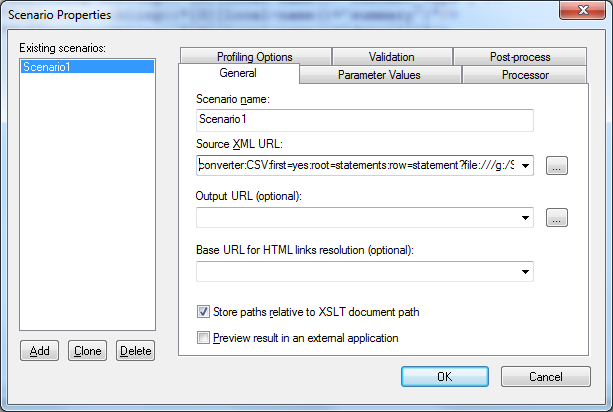Click the browse button beside Output URL
This screenshot has height=412, width=613.
pos(558,218)
